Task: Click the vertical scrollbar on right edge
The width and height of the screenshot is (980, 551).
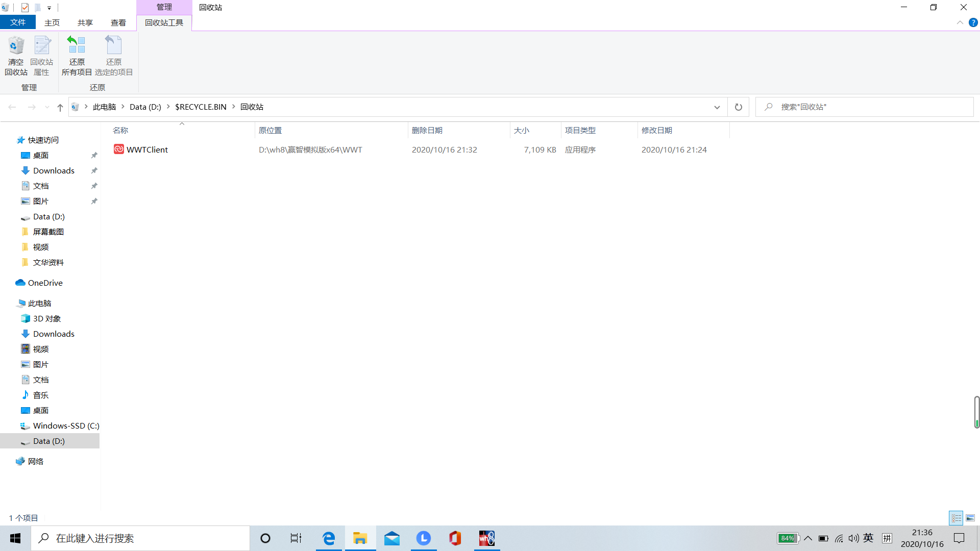Action: click(976, 411)
